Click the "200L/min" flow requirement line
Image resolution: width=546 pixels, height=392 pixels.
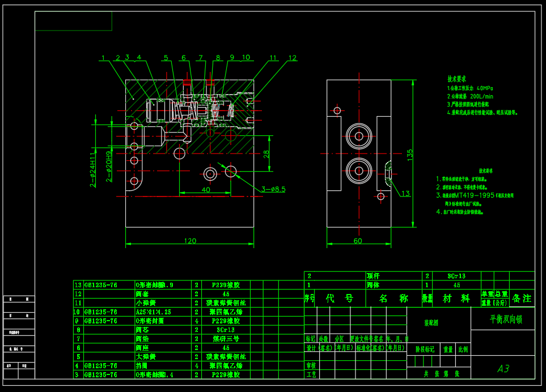click(x=470, y=96)
